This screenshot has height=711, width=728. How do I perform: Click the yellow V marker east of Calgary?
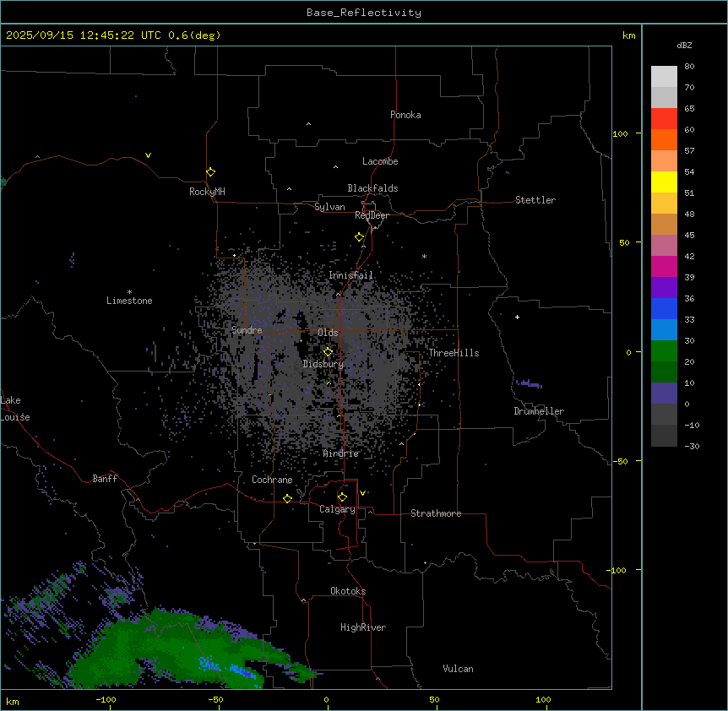coord(362,493)
